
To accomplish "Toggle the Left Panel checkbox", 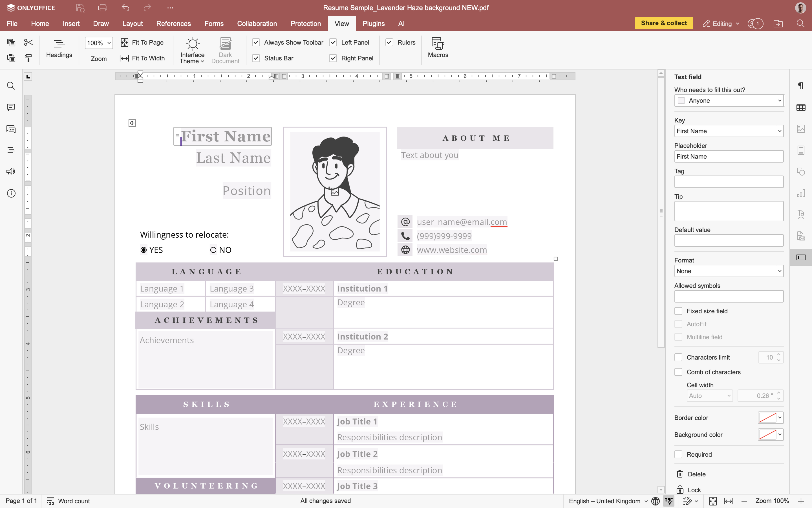I will [x=333, y=42].
